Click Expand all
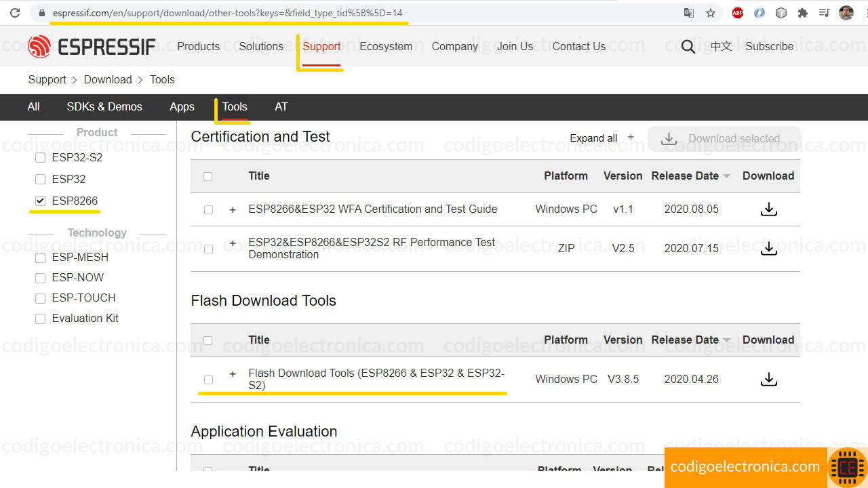Image resolution: width=868 pixels, height=488 pixels. coord(593,138)
